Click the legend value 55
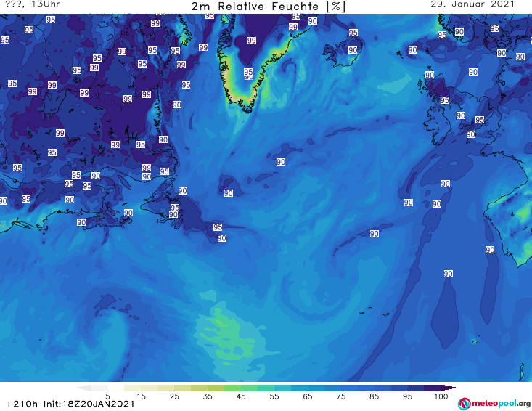This screenshot has height=411, width=532. (x=274, y=396)
